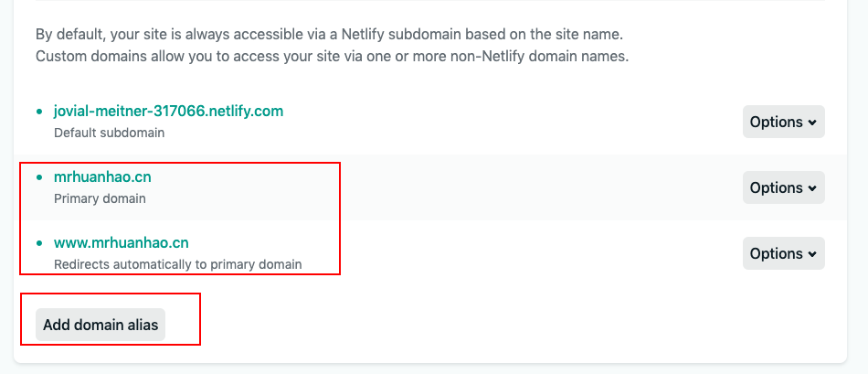Click the Add domain alias button
The width and height of the screenshot is (868, 374).
pos(101,325)
